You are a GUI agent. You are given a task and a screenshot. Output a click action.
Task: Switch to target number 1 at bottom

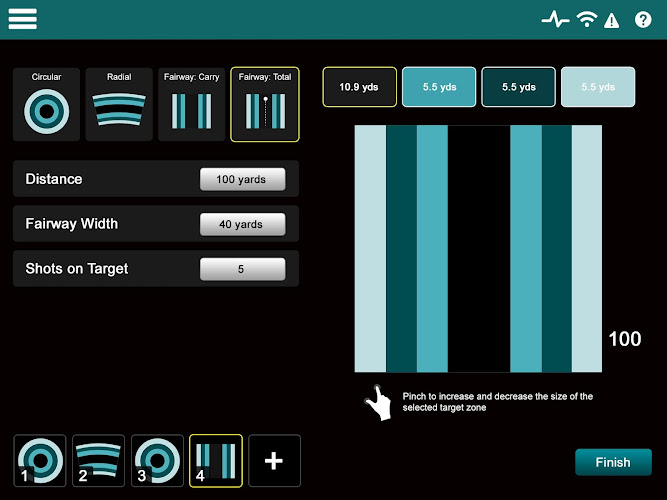pyautogui.click(x=40, y=460)
